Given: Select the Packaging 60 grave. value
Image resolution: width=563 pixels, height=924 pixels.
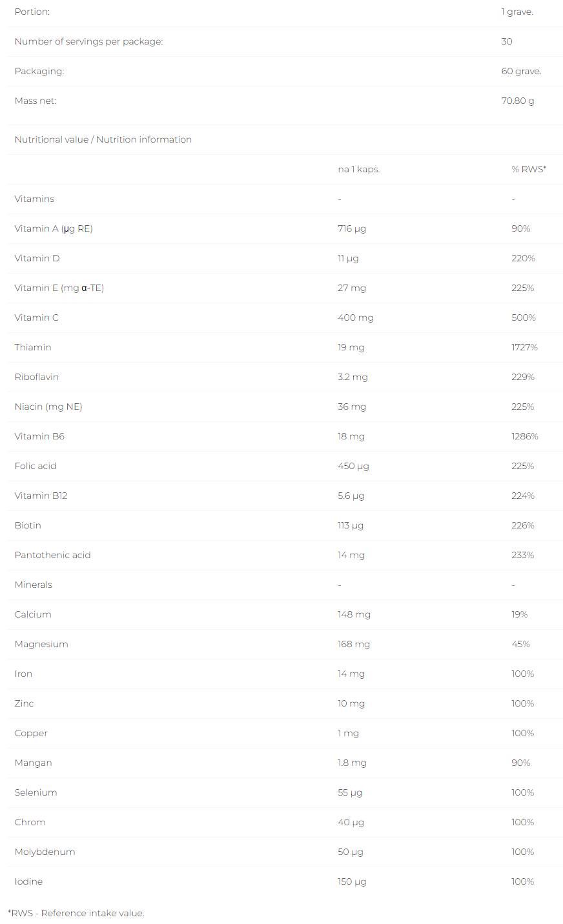Looking at the screenshot, I should [521, 71].
